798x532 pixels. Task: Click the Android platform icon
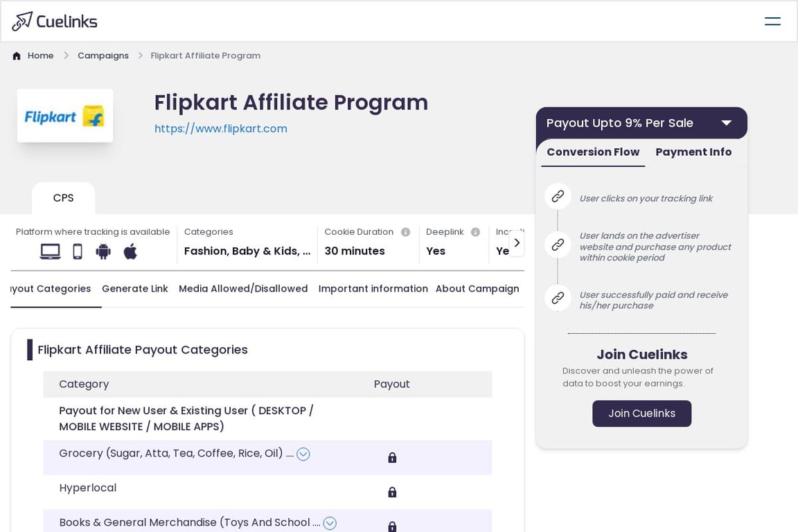103,251
